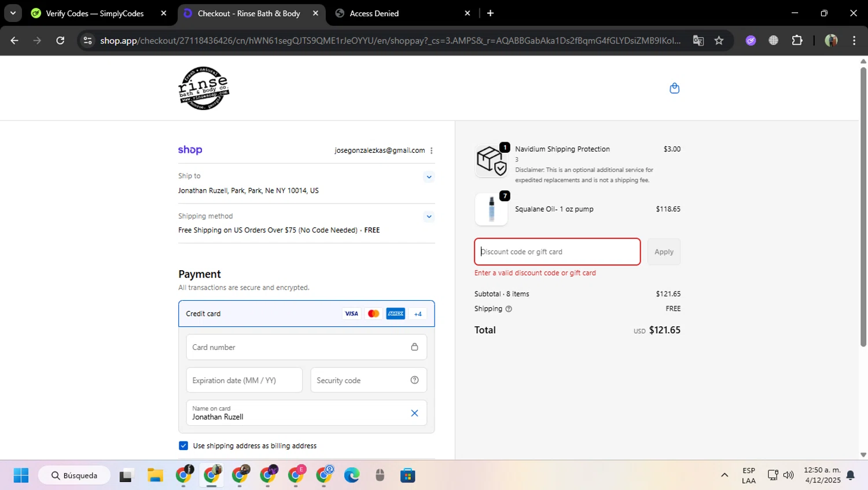
Task: Expand the Shipping method section
Action: [x=429, y=216]
